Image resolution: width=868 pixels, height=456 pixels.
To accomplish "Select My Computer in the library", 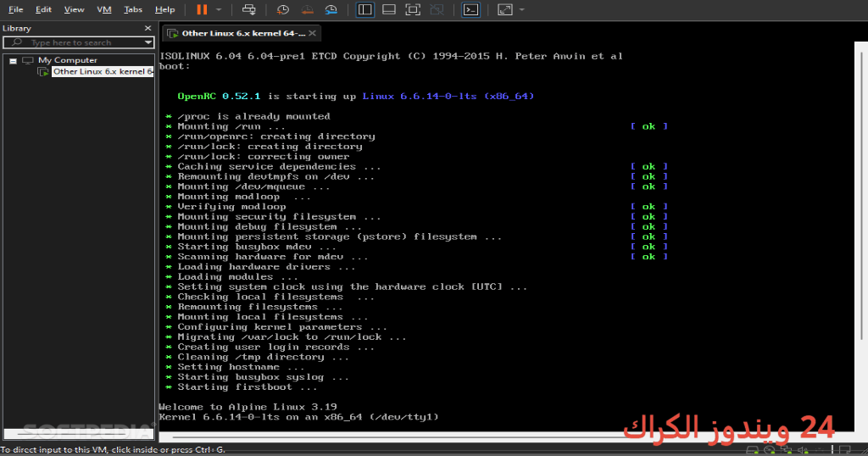I will click(68, 60).
